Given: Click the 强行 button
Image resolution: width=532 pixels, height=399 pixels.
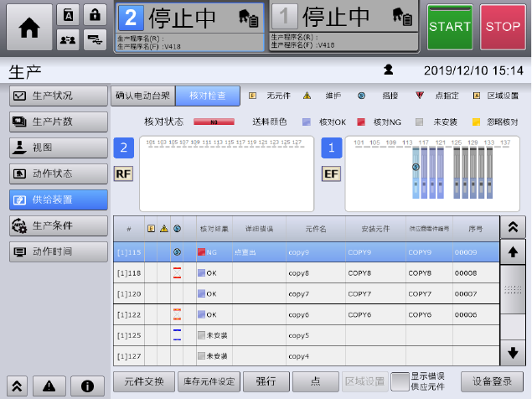Looking at the screenshot, I should coord(266,381).
